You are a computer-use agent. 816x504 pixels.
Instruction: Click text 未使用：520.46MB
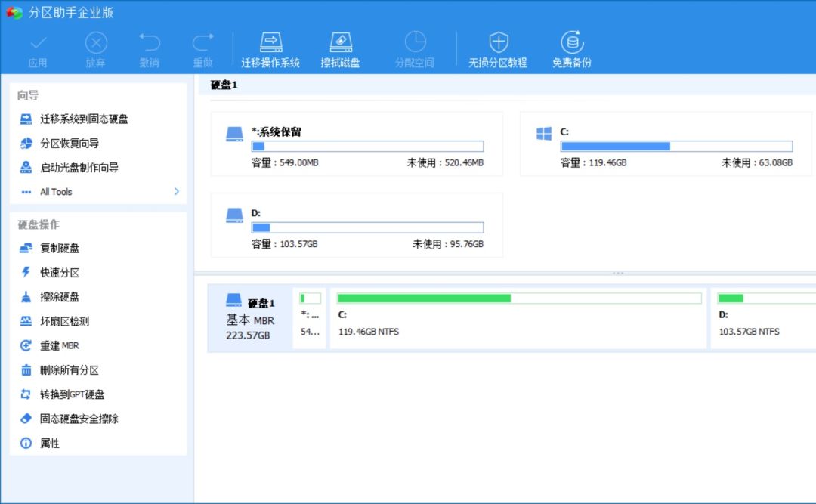pyautogui.click(x=445, y=163)
